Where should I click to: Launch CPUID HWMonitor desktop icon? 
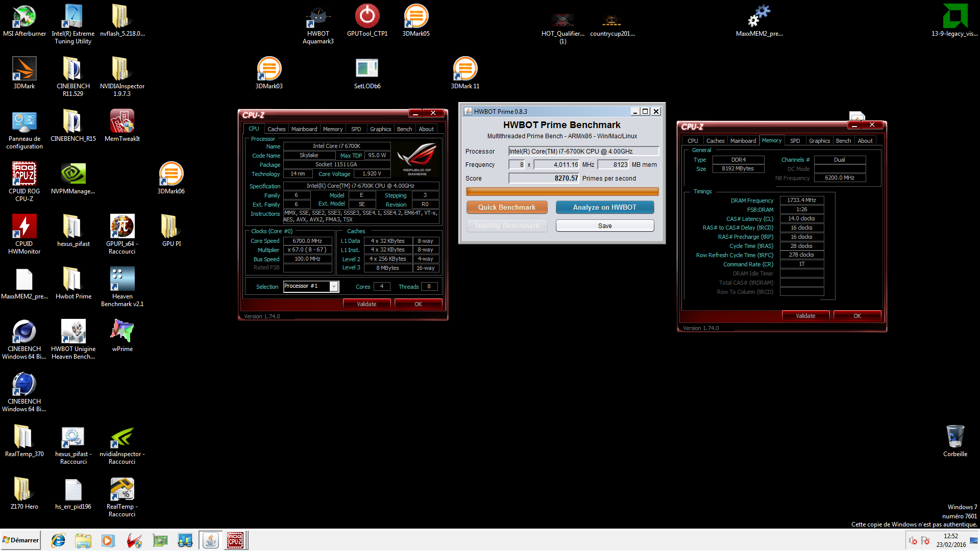(x=24, y=234)
